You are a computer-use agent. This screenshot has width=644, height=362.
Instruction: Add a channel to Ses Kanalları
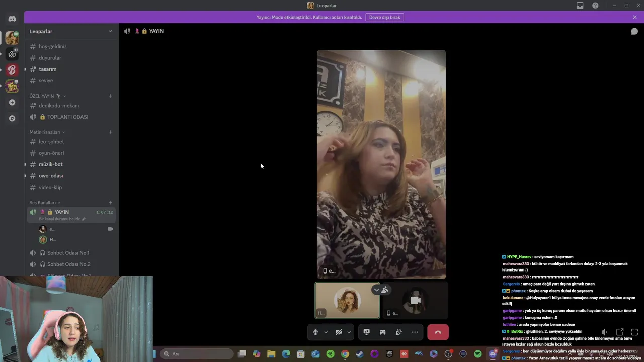tap(110, 203)
